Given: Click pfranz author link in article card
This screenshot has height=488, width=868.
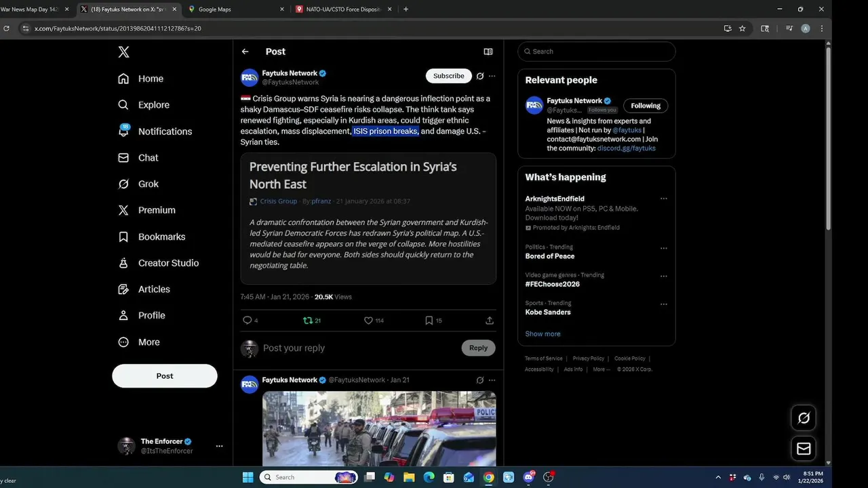Looking at the screenshot, I should [x=321, y=201].
